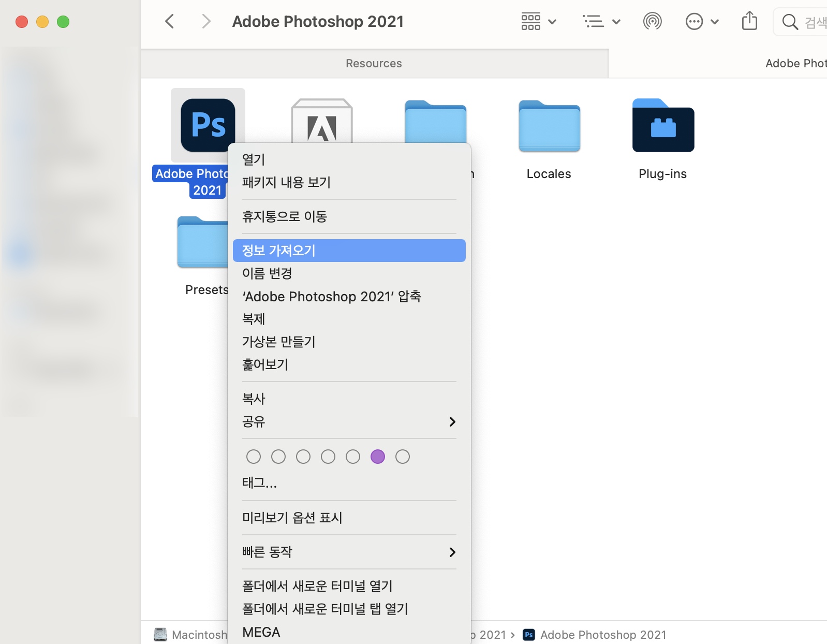Expand grouping dropdown arrow

click(616, 22)
